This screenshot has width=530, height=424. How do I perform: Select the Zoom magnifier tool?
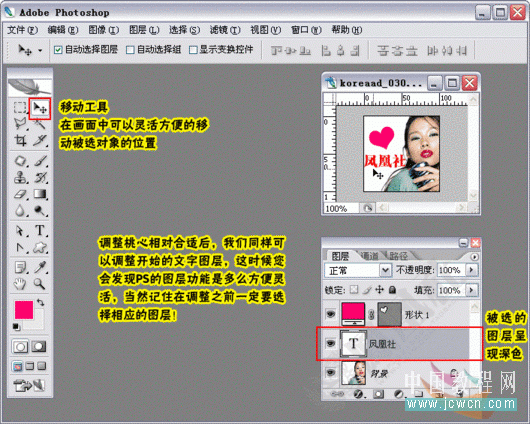(x=40, y=283)
